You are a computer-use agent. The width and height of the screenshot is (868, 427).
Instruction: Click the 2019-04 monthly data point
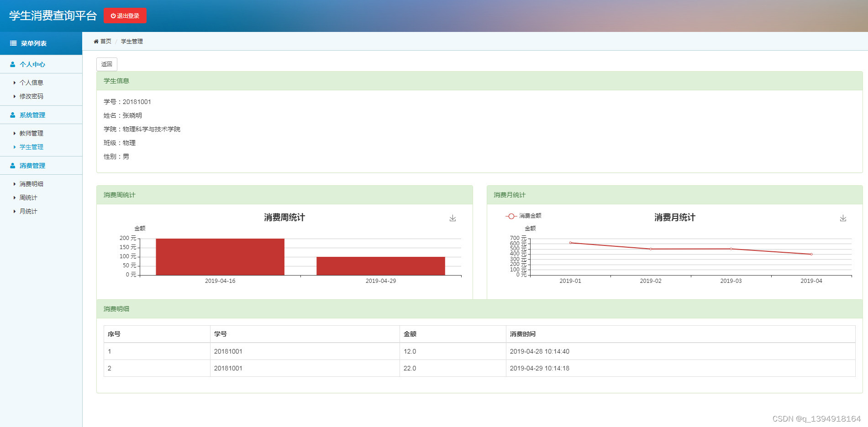(x=811, y=254)
